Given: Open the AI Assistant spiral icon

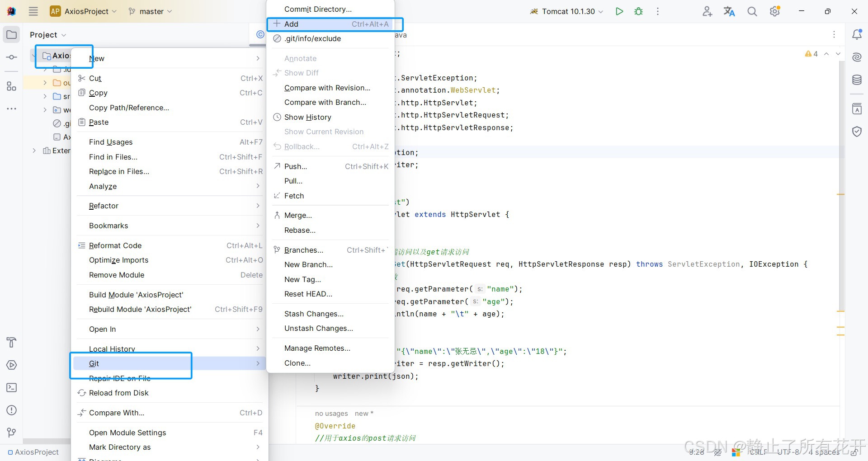Looking at the screenshot, I should coord(857,57).
